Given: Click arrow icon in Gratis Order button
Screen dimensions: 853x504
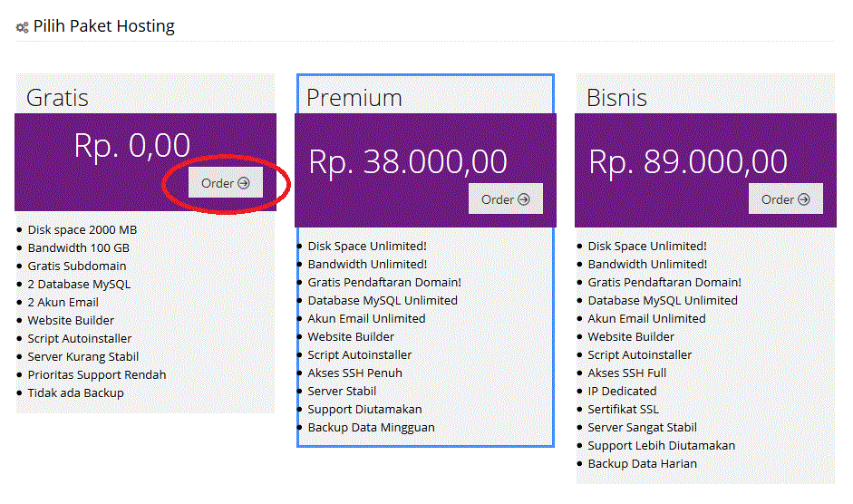Looking at the screenshot, I should pyautogui.click(x=244, y=183).
